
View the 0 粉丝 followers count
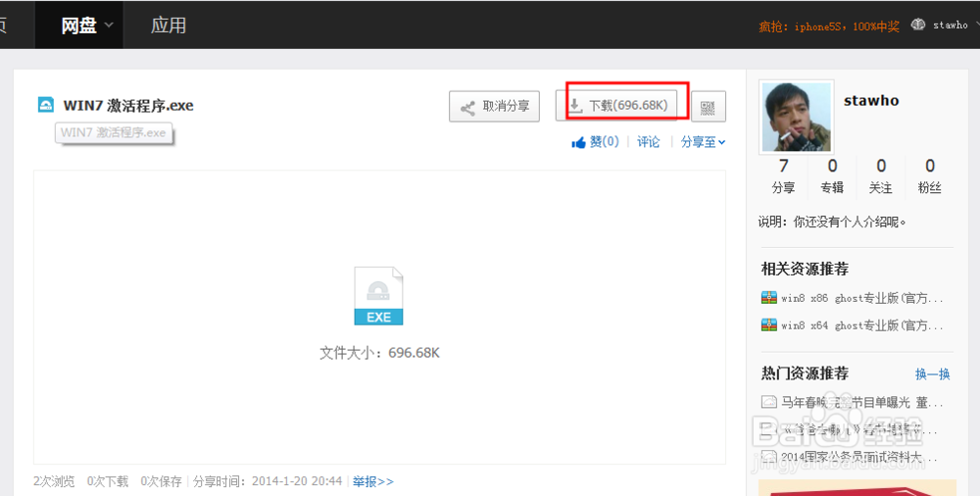point(929,175)
